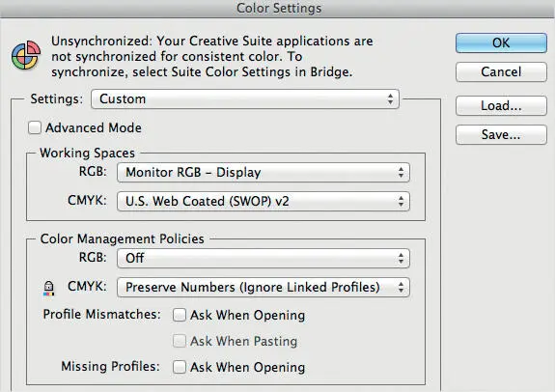The image size is (555, 392).
Task: Check Ask When Opening for Missing Profiles
Action: pyautogui.click(x=180, y=367)
